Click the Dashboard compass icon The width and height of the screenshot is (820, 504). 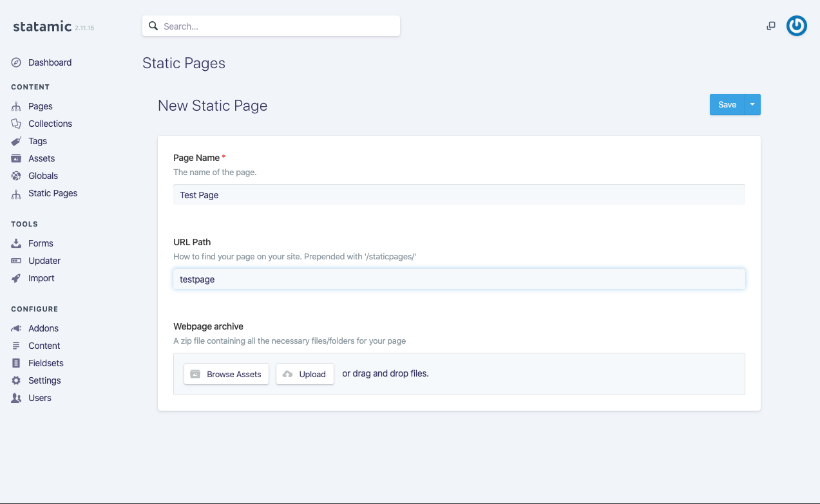pos(16,62)
